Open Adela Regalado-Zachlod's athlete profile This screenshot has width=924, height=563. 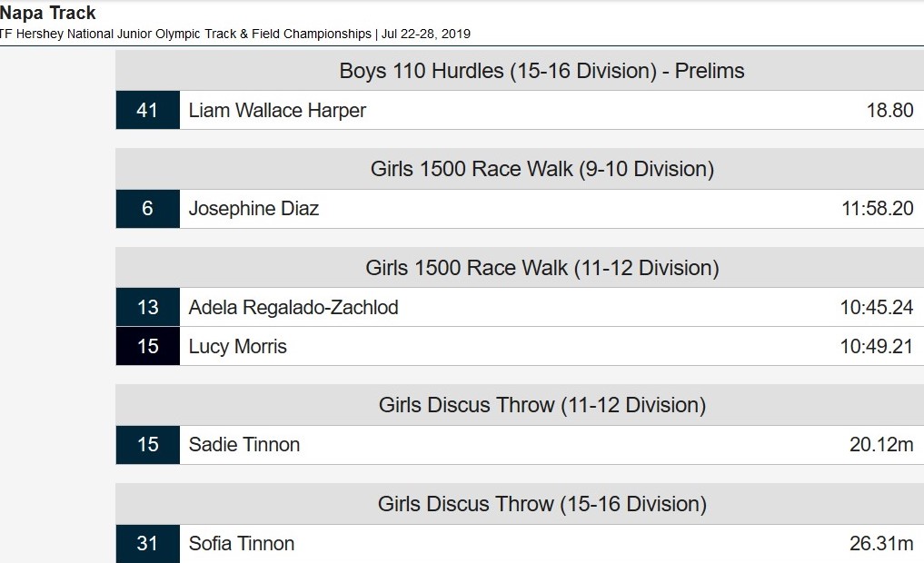(293, 308)
